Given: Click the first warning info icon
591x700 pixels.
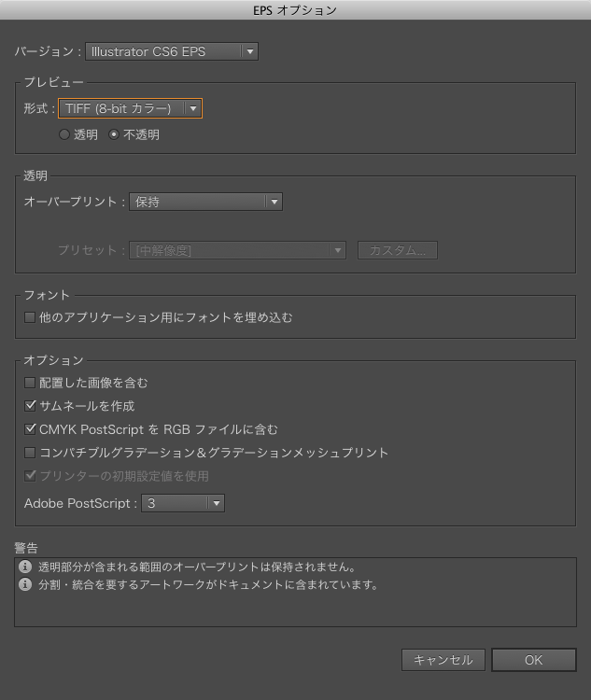Looking at the screenshot, I should pyautogui.click(x=25, y=567).
